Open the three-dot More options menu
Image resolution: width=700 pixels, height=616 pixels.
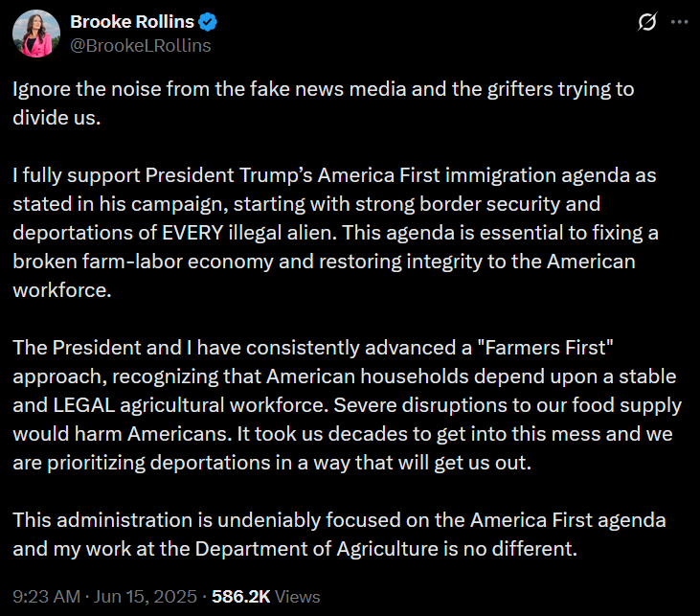[679, 22]
